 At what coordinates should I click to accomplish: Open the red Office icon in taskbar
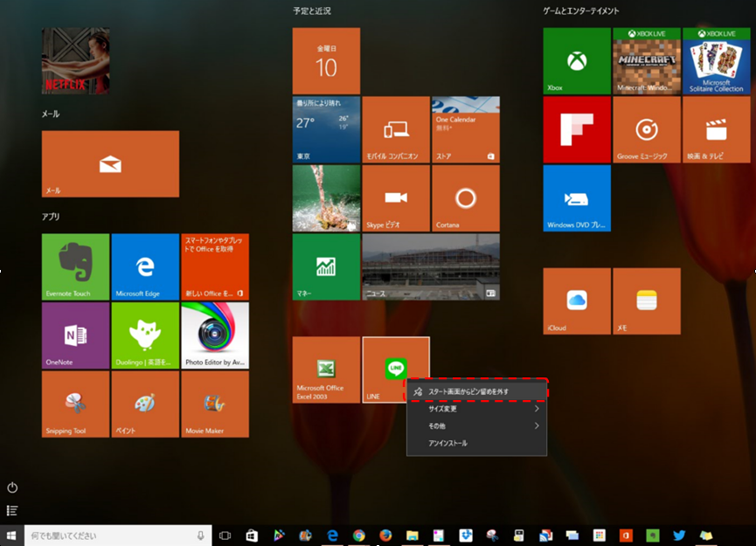point(626,536)
